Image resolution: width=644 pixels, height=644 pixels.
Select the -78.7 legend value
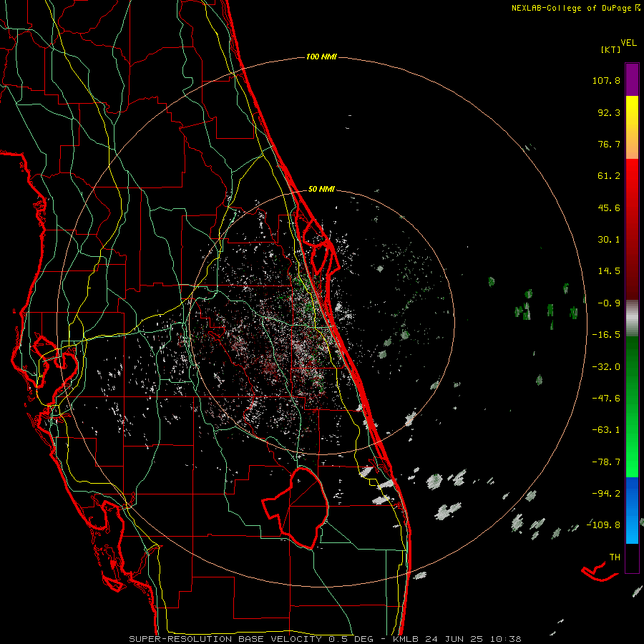click(x=606, y=462)
